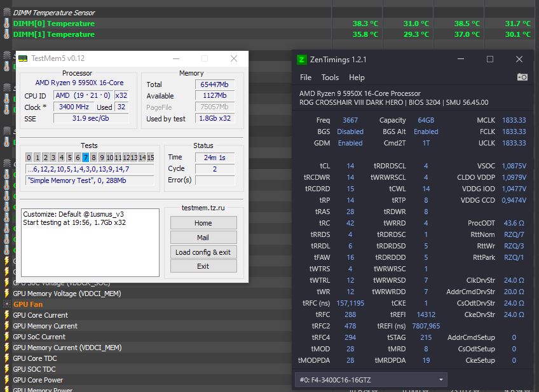This screenshot has width=539, height=392.
Task: Click the BGS Disabled value
Action: 350,132
